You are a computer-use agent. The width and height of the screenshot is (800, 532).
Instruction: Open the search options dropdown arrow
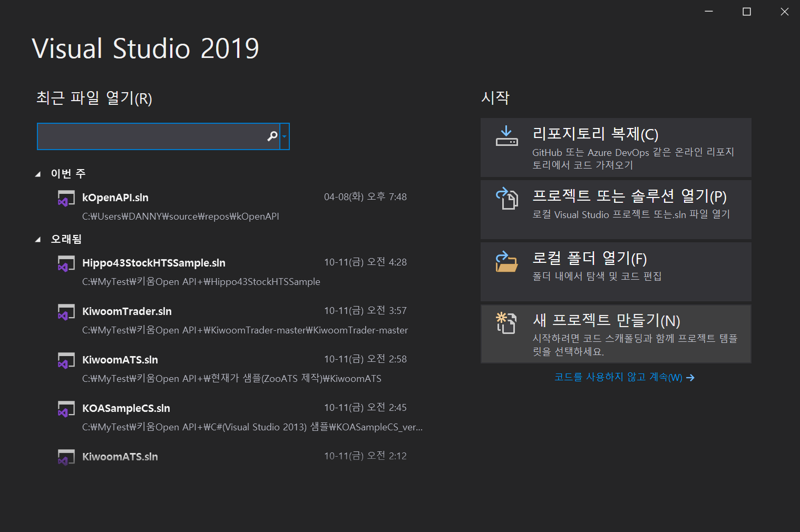(285, 136)
